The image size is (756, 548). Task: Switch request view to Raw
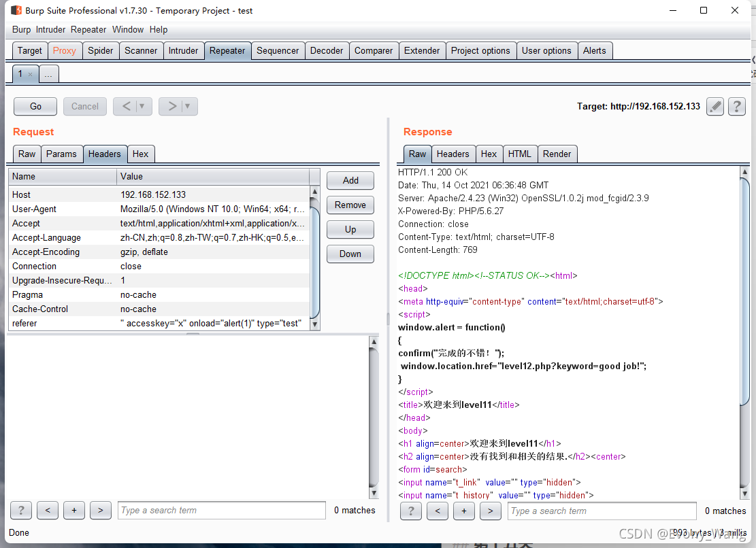tap(27, 154)
